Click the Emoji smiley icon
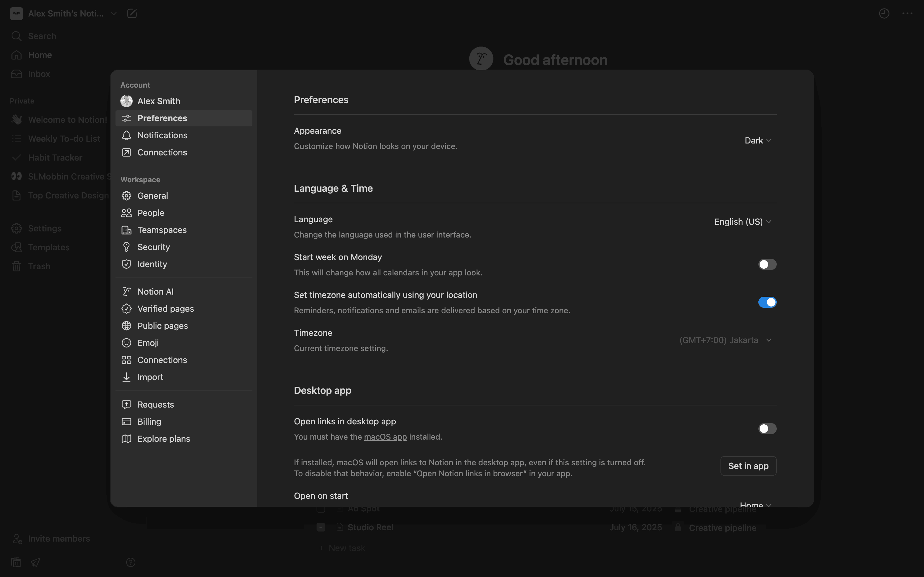Image resolution: width=924 pixels, height=577 pixels. tap(127, 343)
